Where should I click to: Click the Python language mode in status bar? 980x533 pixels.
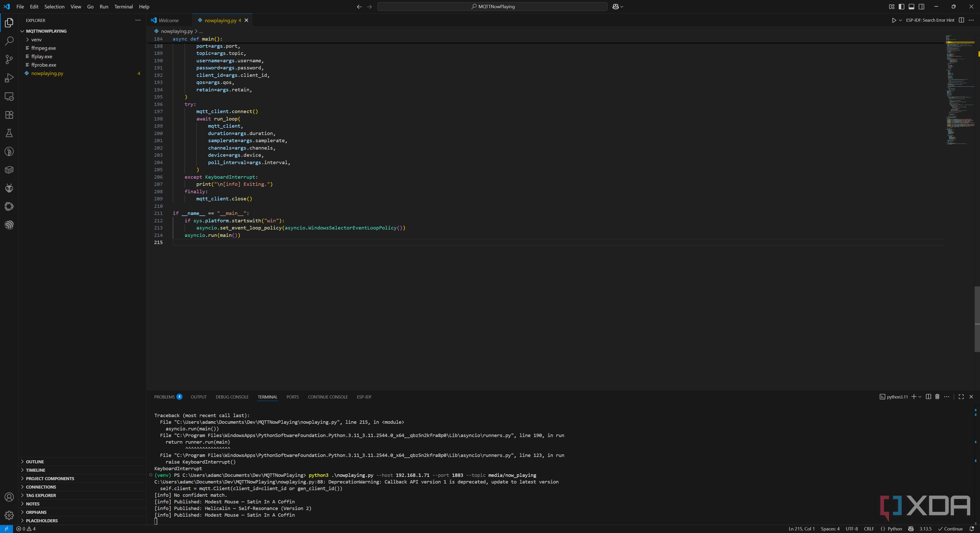[x=895, y=529]
